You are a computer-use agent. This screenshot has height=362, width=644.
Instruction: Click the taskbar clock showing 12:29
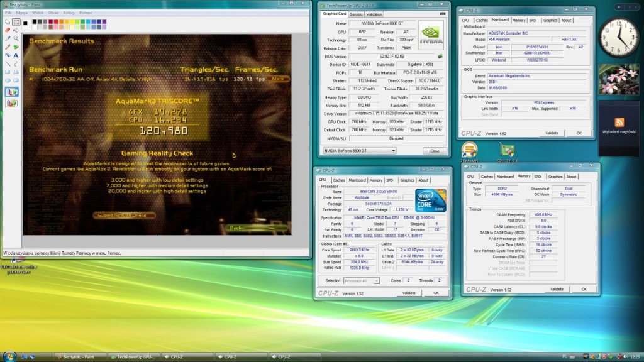pyautogui.click(x=635, y=357)
